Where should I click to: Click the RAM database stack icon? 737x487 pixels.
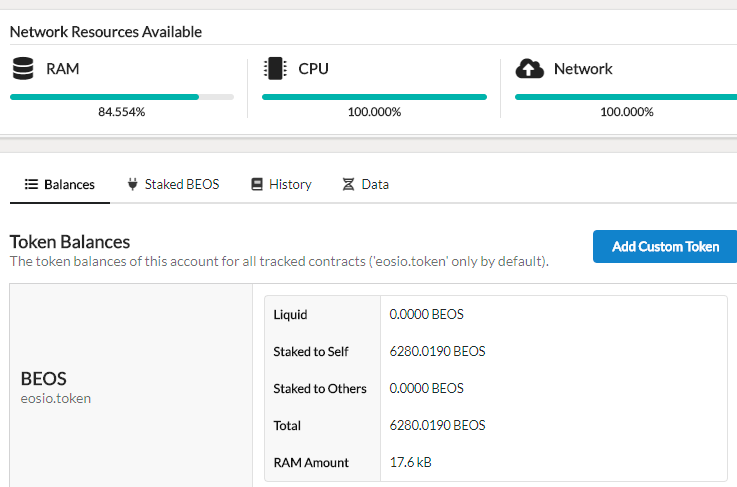[22, 69]
